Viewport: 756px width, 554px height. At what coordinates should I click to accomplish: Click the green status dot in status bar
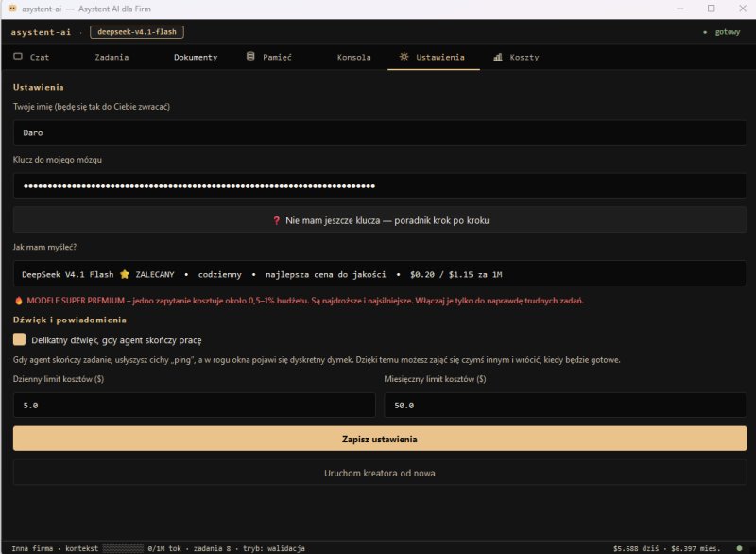pyautogui.click(x=739, y=548)
